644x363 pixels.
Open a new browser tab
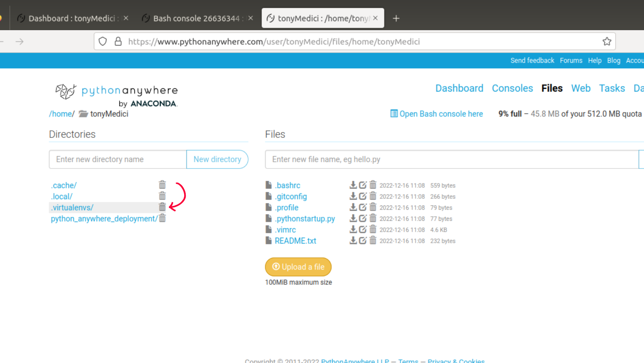point(396,18)
